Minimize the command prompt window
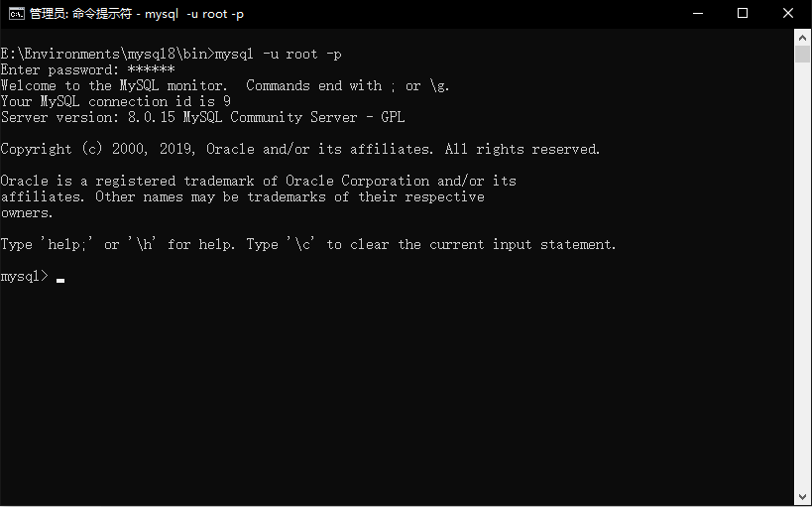 click(x=698, y=14)
